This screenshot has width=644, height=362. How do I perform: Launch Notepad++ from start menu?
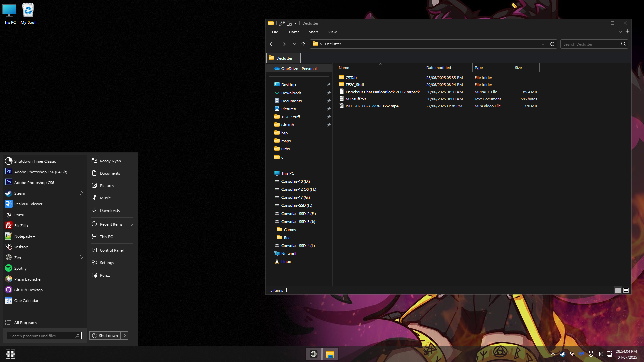(x=45, y=236)
